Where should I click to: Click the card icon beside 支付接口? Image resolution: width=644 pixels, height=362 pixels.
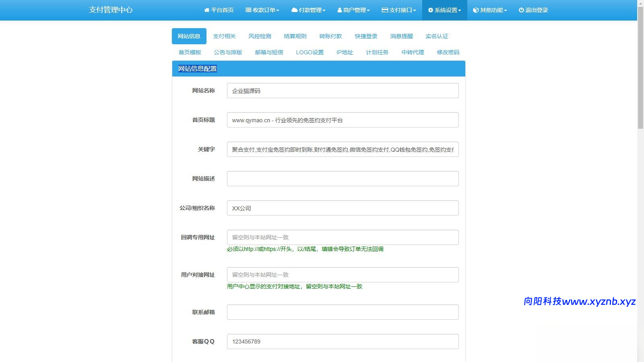(385, 10)
